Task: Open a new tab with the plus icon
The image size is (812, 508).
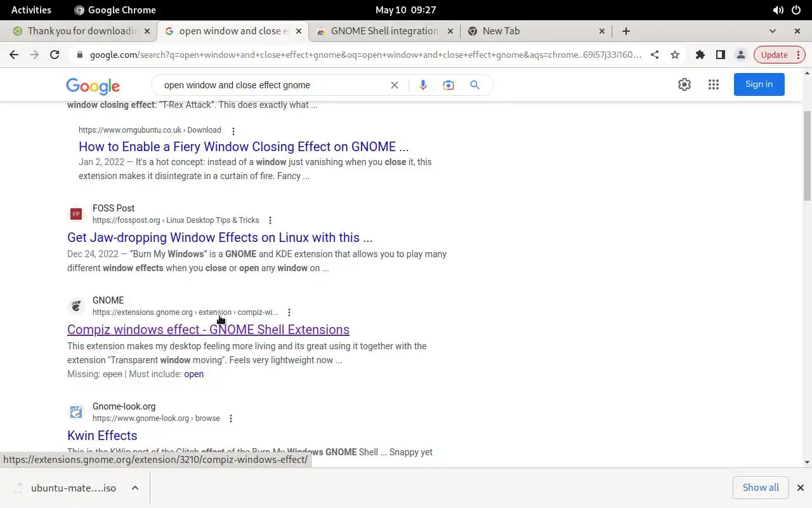Action: tap(626, 30)
